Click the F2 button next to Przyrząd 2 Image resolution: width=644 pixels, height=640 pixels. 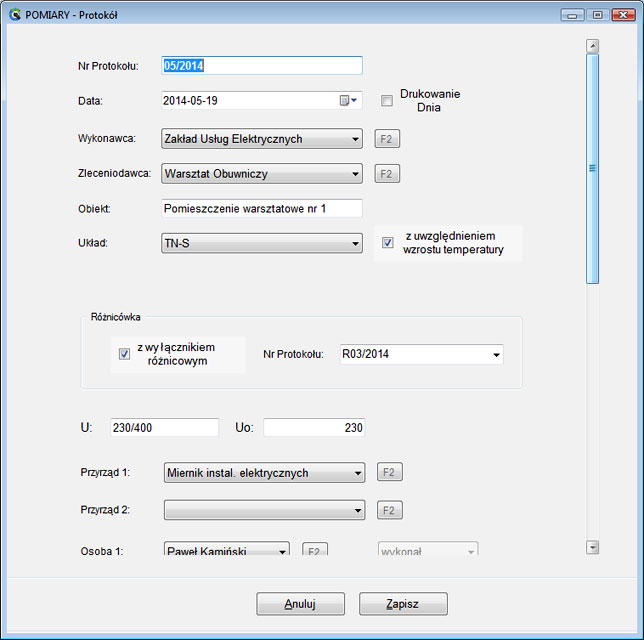[x=390, y=510]
